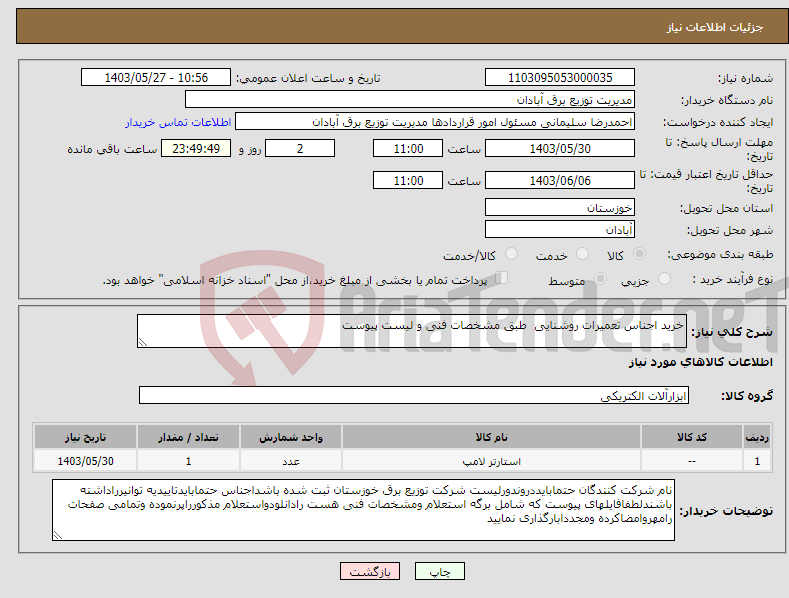Click the واحد شمارش column header
Screen dimensions: 789x598
point(291,437)
